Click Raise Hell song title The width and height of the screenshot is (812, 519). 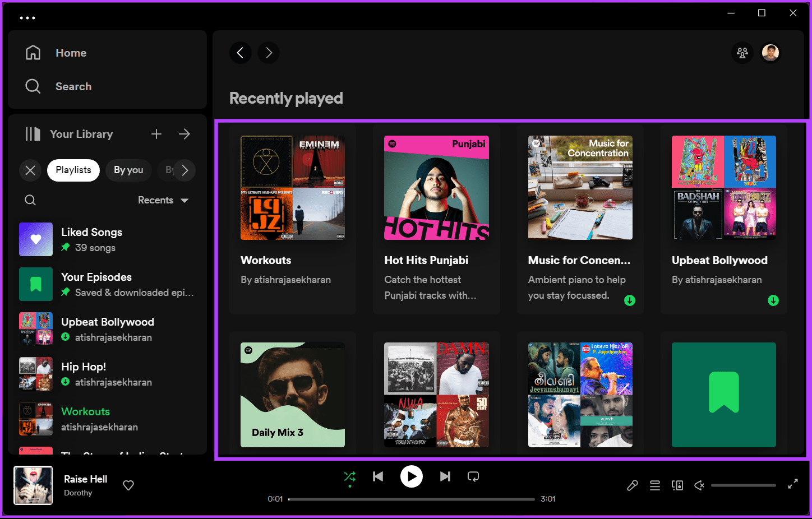[x=85, y=479]
